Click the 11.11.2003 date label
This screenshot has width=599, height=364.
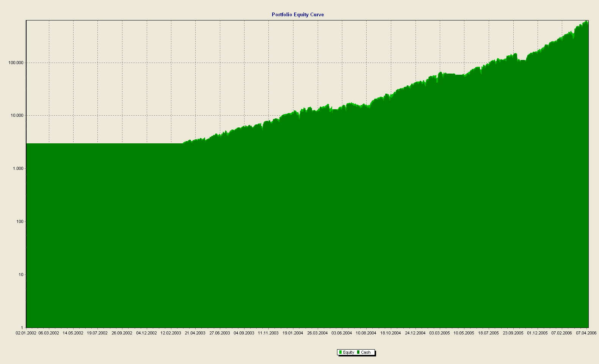[x=268, y=333]
